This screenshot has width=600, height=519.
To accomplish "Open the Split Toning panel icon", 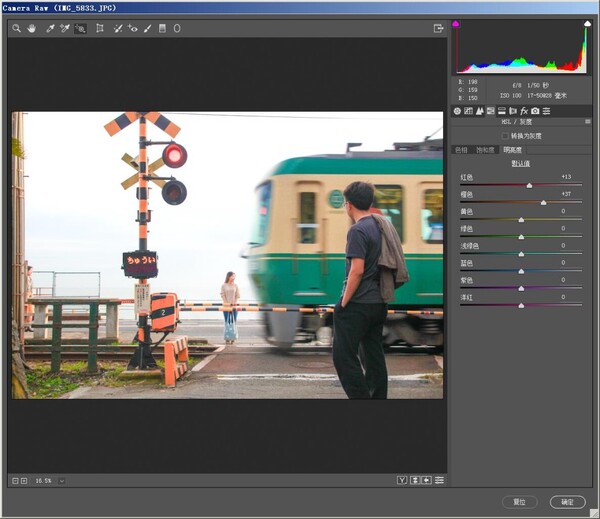I will click(502, 111).
